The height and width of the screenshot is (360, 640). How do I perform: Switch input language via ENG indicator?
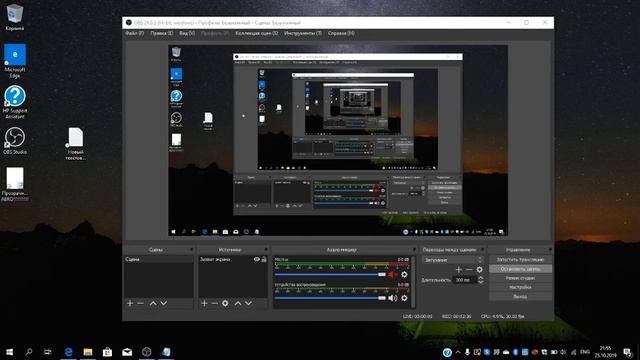click(584, 352)
